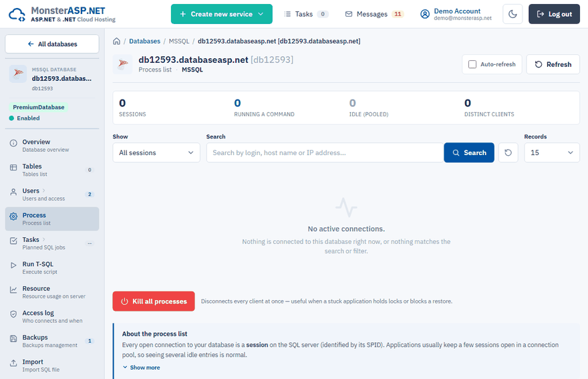The image size is (588, 379).
Task: Open Resource usage on server item
Action: [x=52, y=292]
